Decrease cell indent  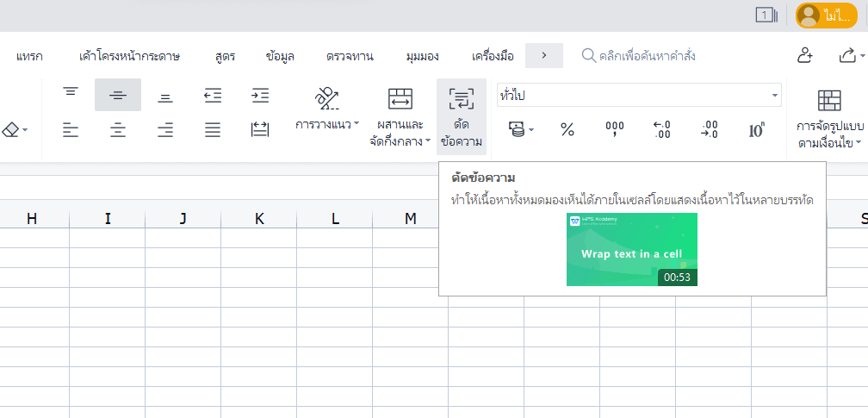[213, 96]
